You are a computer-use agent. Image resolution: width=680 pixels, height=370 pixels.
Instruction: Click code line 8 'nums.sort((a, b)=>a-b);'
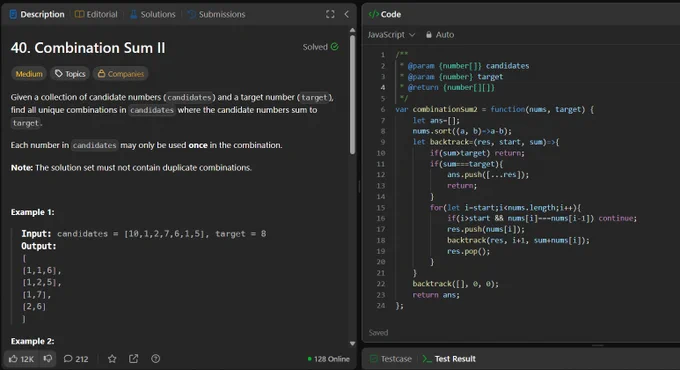point(462,131)
